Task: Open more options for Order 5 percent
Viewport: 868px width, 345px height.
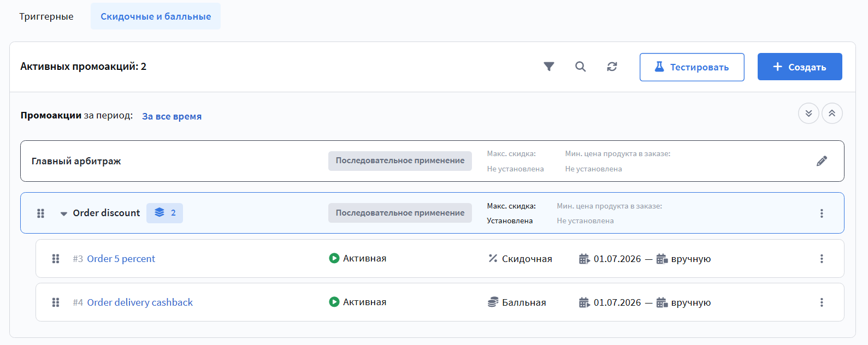Action: click(x=822, y=259)
